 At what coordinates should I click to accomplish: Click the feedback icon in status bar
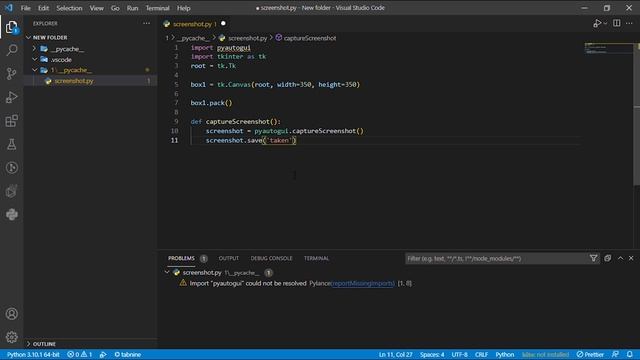point(615,355)
